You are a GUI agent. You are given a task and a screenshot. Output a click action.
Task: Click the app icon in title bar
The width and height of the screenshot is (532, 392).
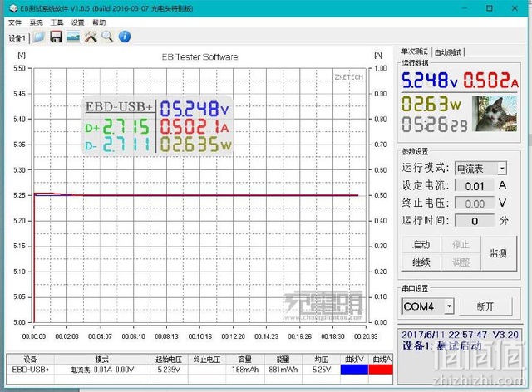click(x=13, y=8)
